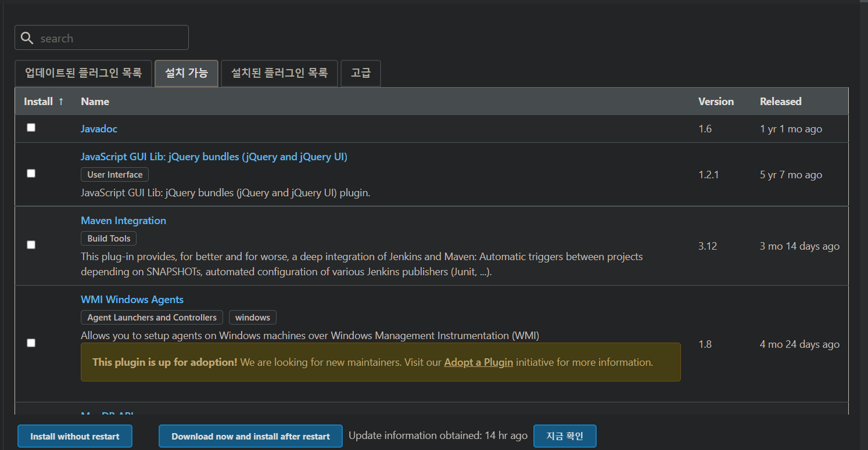868x450 pixels.
Task: Open the Javadoc plugin link
Action: pyautogui.click(x=99, y=129)
